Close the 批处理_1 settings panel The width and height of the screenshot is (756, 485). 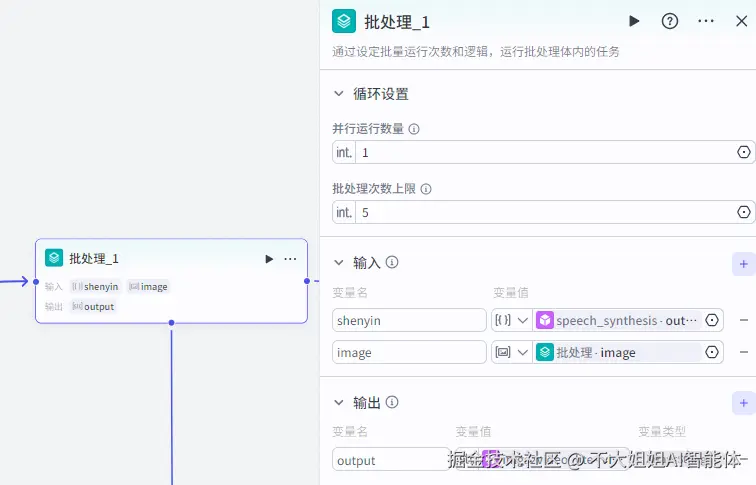[742, 21]
